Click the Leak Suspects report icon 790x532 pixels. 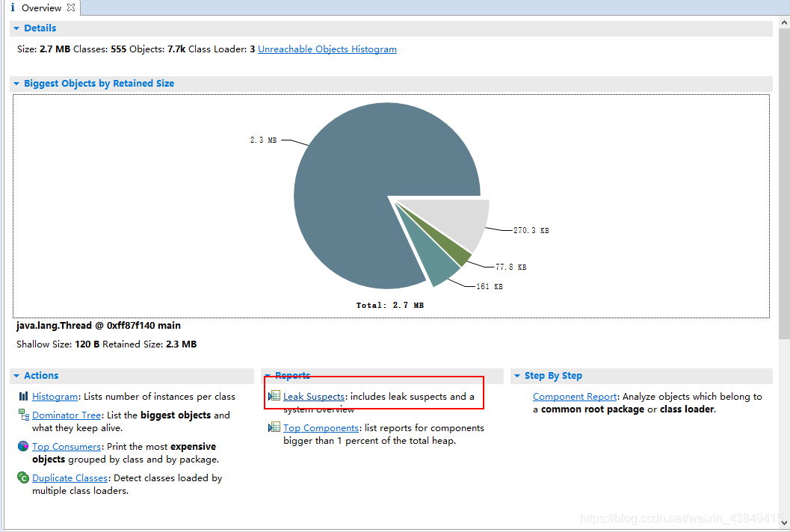click(x=274, y=396)
